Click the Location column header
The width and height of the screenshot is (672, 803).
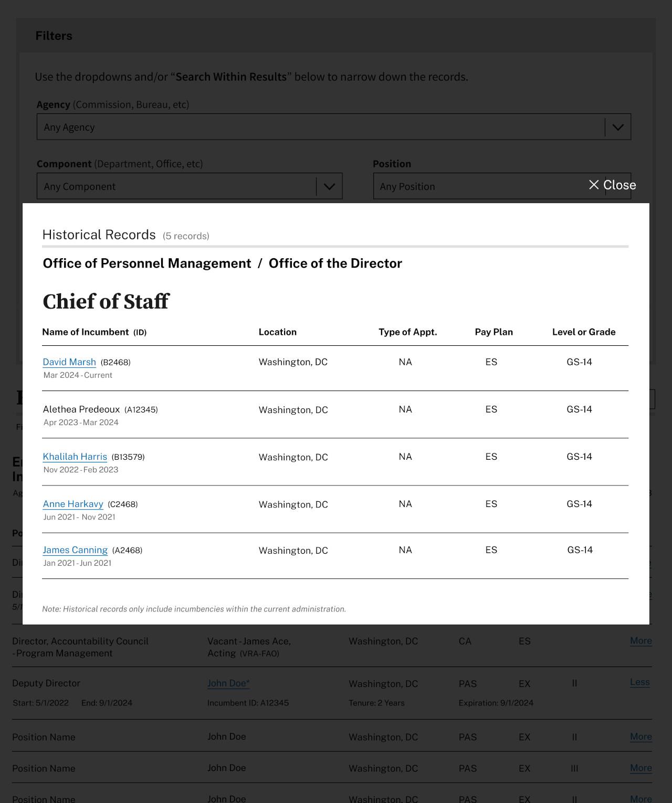(278, 332)
